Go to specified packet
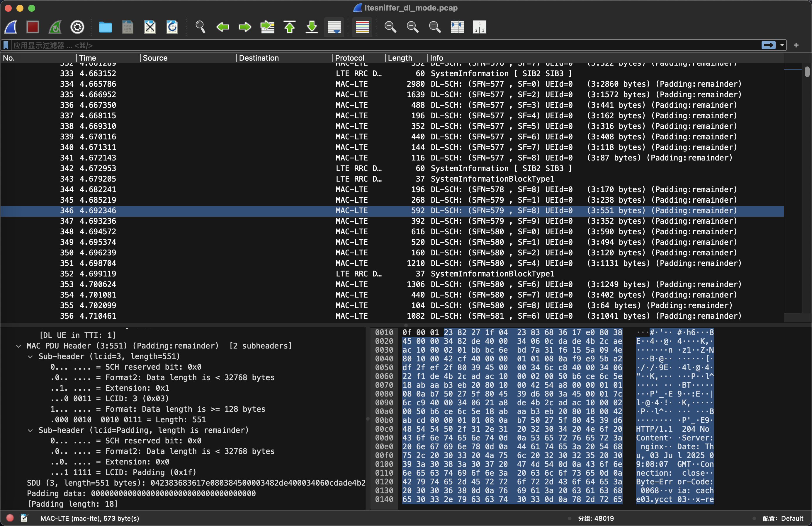812x526 pixels. point(267,27)
